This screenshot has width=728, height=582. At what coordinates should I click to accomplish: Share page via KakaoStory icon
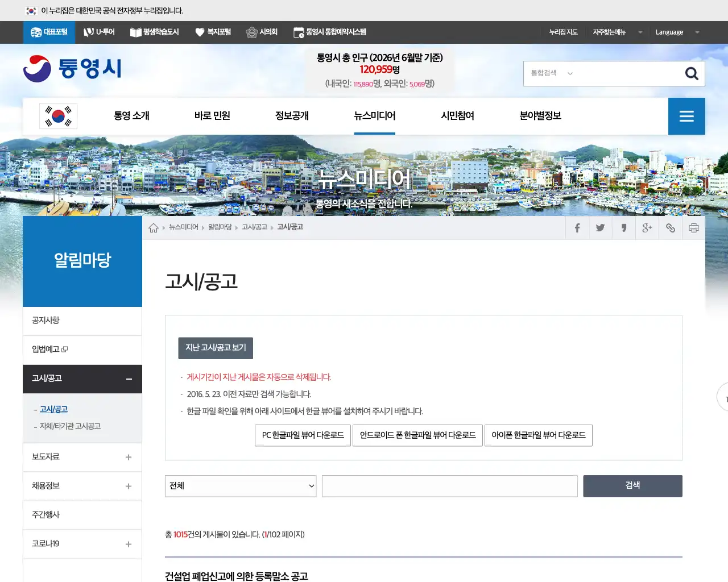(623, 228)
